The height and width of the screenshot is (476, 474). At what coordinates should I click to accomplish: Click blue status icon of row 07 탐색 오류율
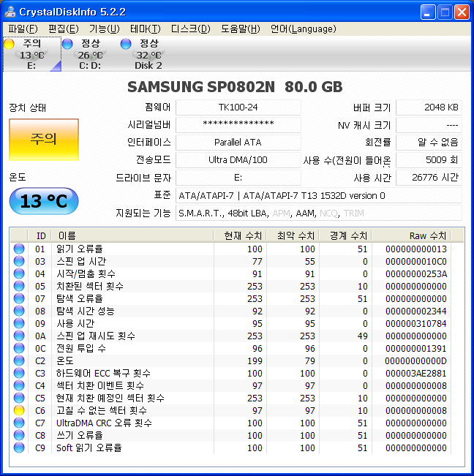pos(19,299)
